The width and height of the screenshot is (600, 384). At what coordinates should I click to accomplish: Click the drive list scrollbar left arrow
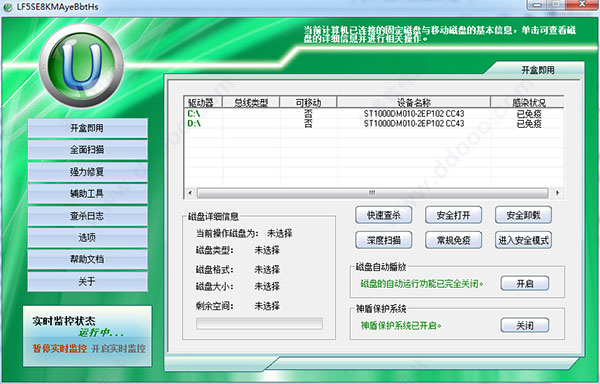[190, 193]
